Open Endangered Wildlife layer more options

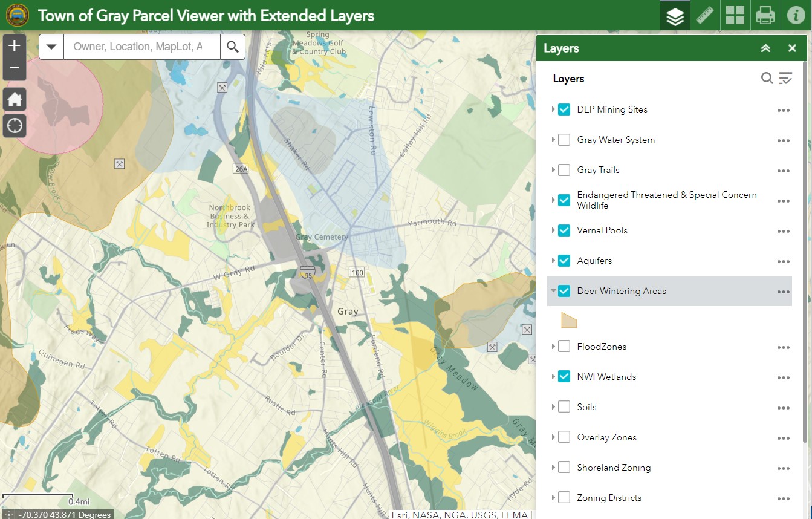pos(784,201)
